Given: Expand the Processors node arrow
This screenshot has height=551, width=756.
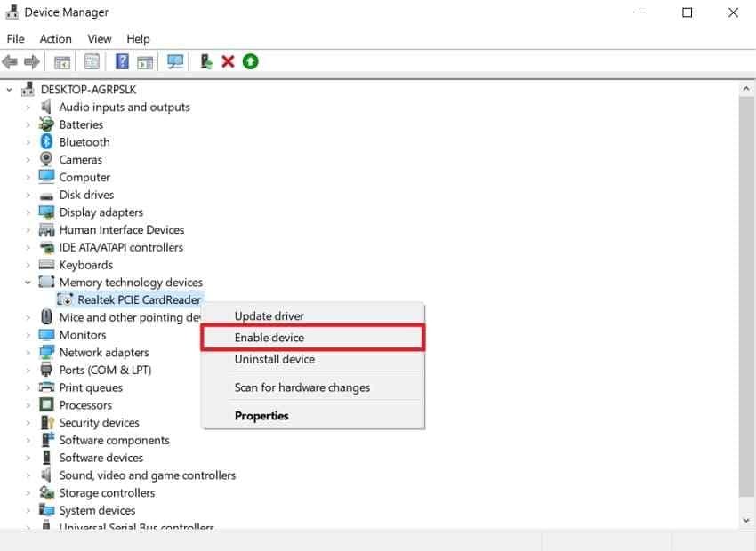Looking at the screenshot, I should pos(28,405).
